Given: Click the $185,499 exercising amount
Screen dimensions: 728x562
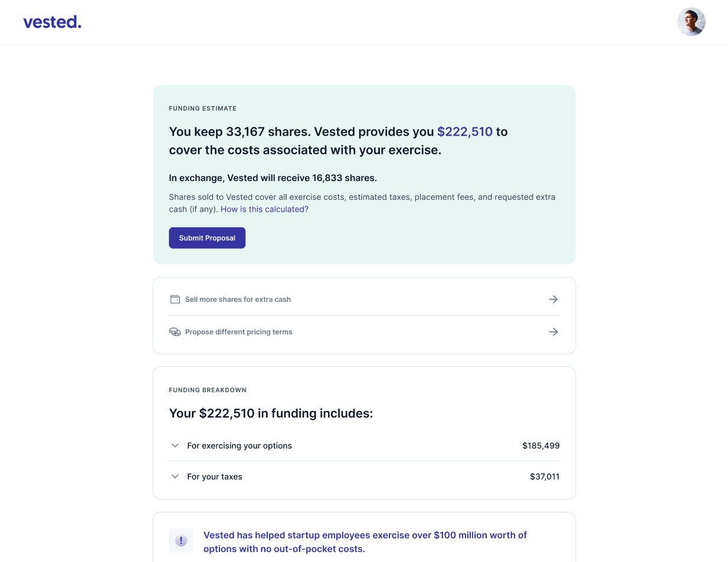Looking at the screenshot, I should click(x=540, y=445).
